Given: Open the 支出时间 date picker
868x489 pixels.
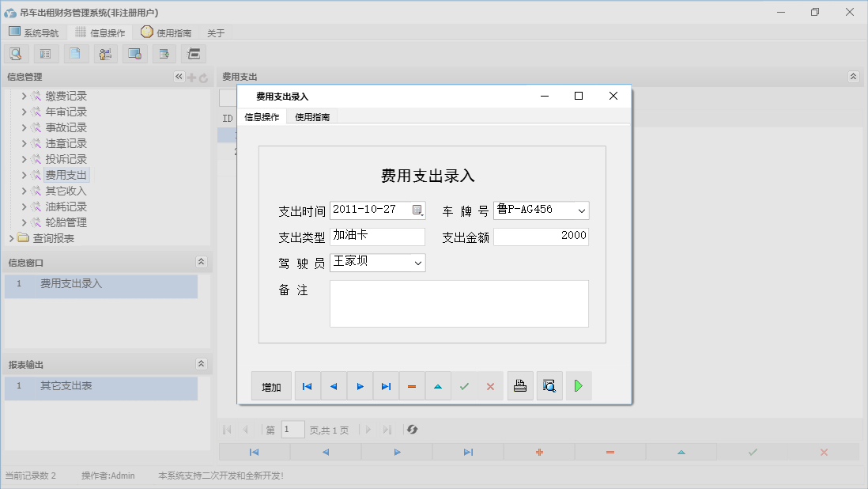Looking at the screenshot, I should tap(418, 210).
